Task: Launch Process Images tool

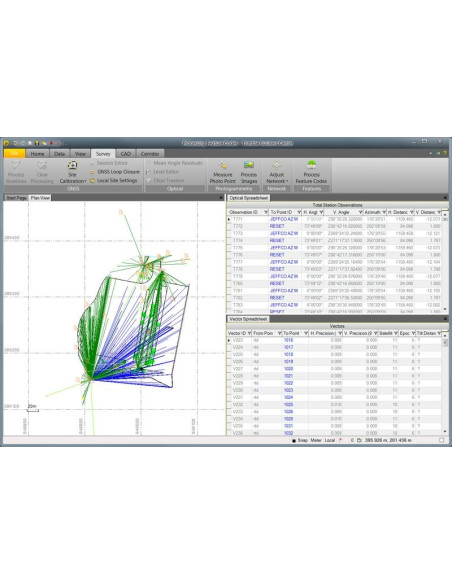Action: (x=249, y=172)
